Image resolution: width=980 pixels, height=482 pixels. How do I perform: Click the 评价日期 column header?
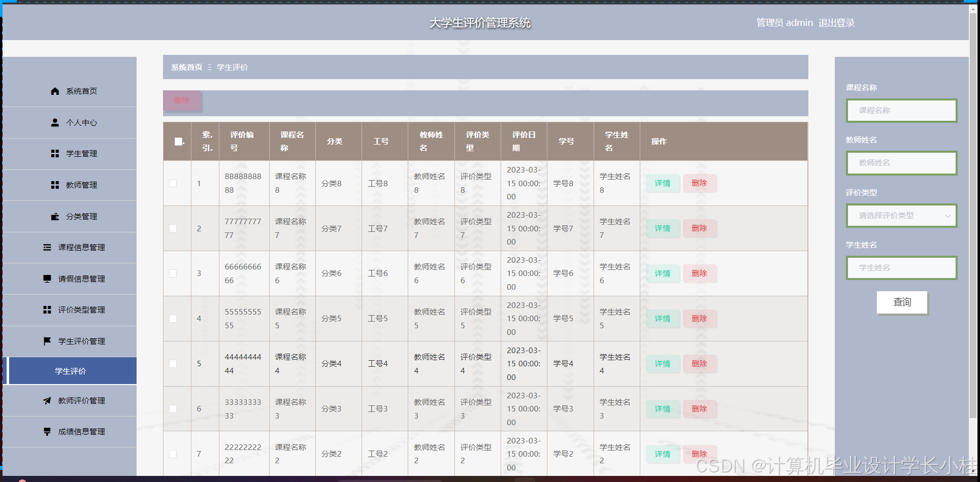click(x=524, y=142)
